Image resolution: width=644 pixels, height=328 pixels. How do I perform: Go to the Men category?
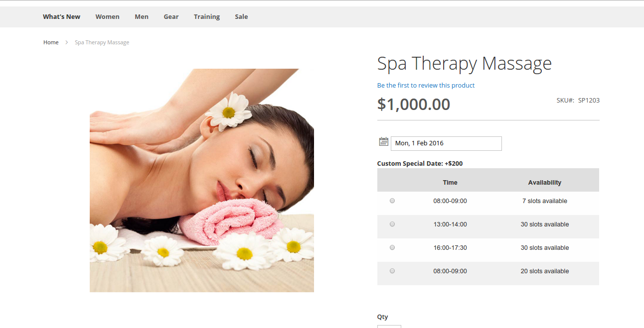(142, 16)
